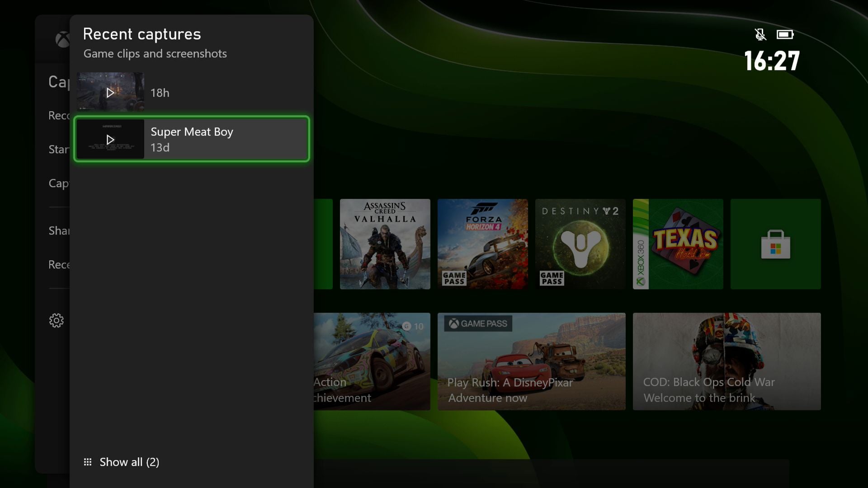Image resolution: width=868 pixels, height=488 pixels.
Task: Play the 18h game clip thumbnail
Action: pyautogui.click(x=110, y=92)
